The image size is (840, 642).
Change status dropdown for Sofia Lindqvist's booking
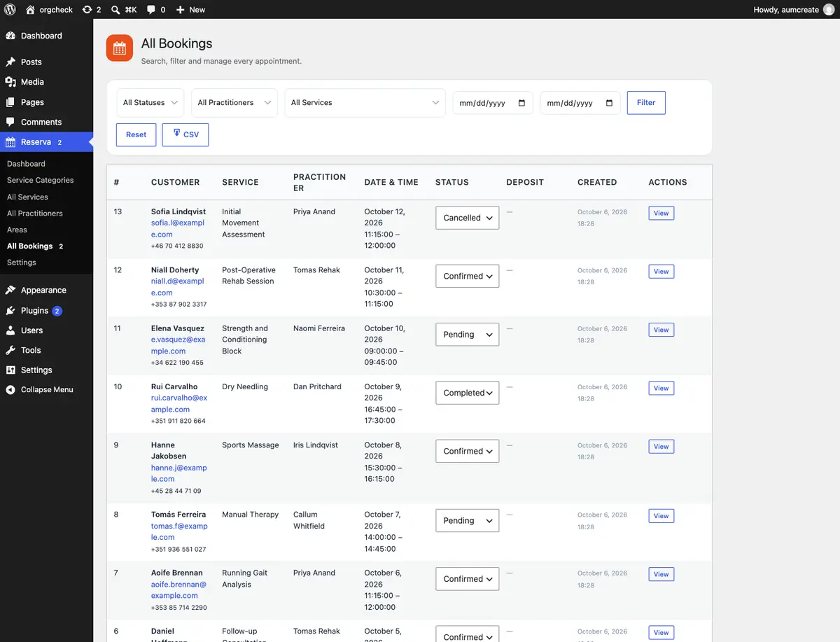point(468,218)
